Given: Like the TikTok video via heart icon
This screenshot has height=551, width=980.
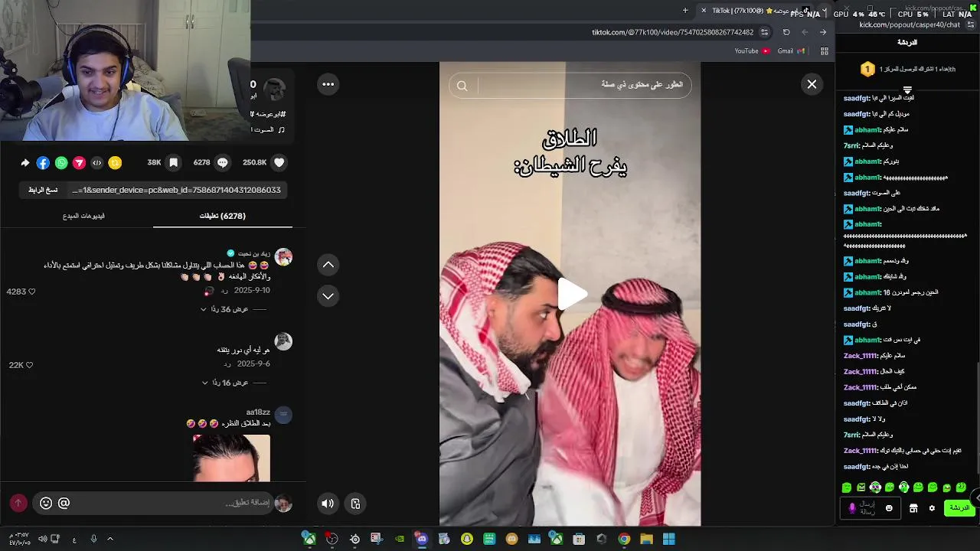Looking at the screenshot, I should pos(279,162).
